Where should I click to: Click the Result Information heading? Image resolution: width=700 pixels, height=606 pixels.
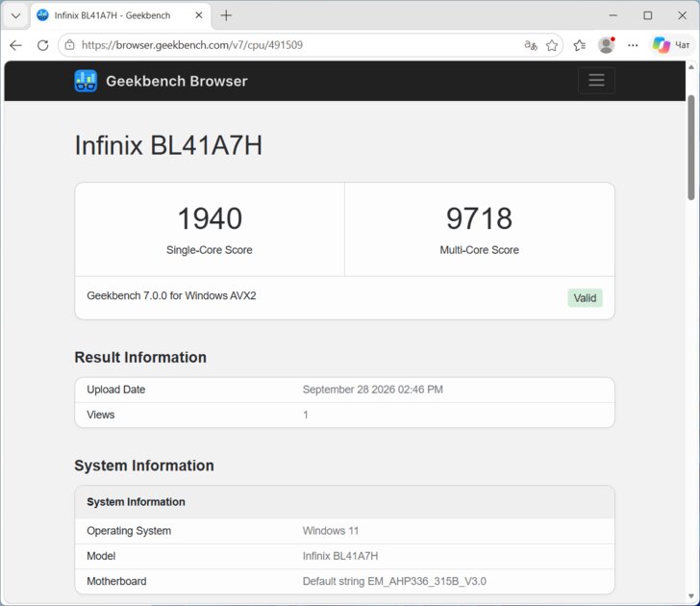point(140,357)
